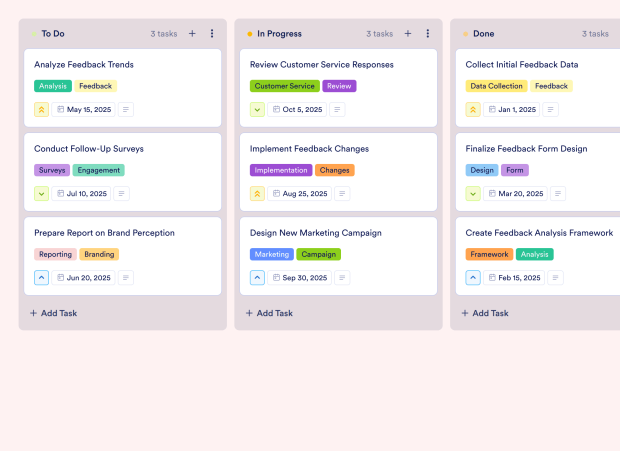Image resolution: width=620 pixels, height=451 pixels.
Task: Click plus icon in In Progress column header
Action: [x=408, y=34]
